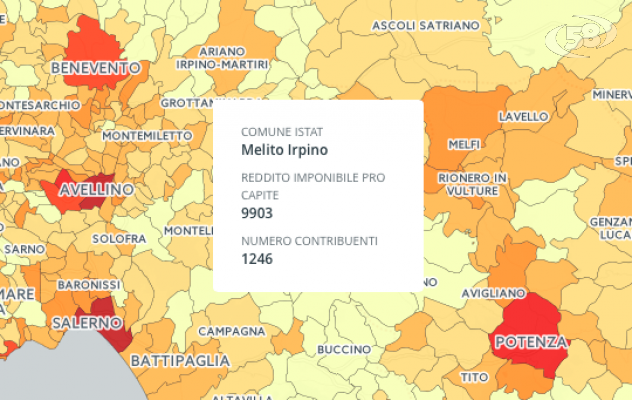Click the MELFI label
Viewport: 632px width, 400px height.
(x=464, y=144)
